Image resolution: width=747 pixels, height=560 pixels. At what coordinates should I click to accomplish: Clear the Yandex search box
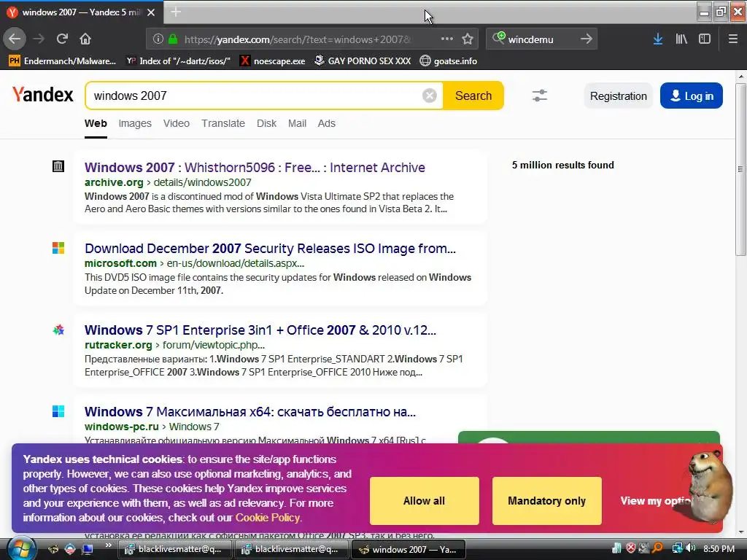[x=429, y=96]
